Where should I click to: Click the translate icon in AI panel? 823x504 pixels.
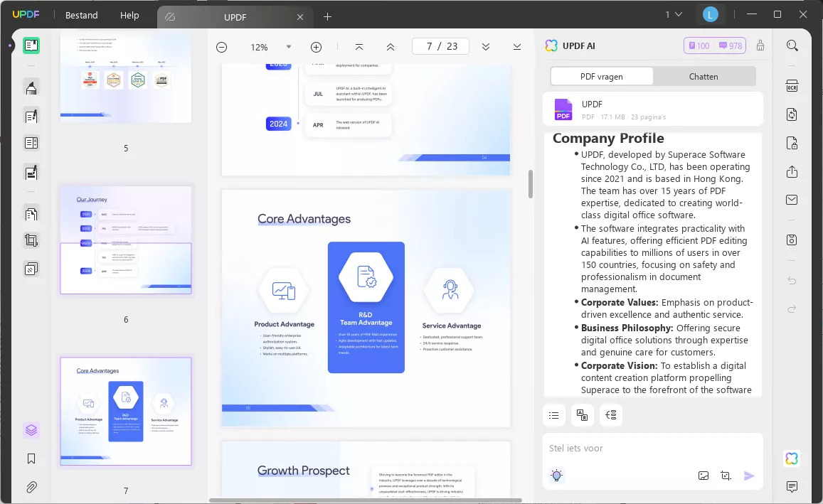pyautogui.click(x=582, y=415)
